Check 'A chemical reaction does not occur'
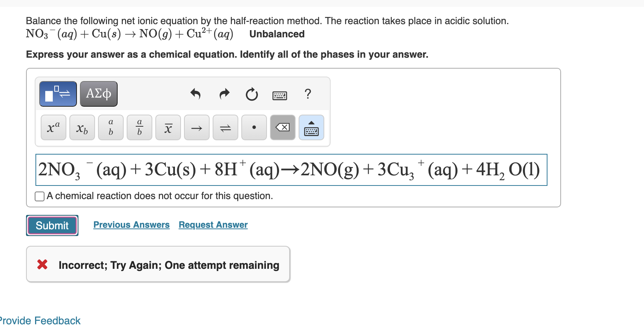 (x=39, y=196)
